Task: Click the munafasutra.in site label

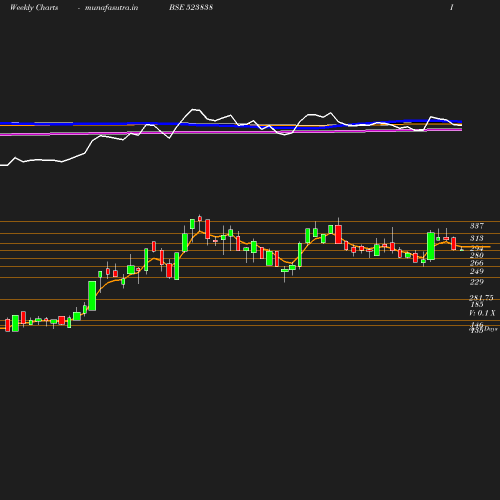Action: [111, 7]
